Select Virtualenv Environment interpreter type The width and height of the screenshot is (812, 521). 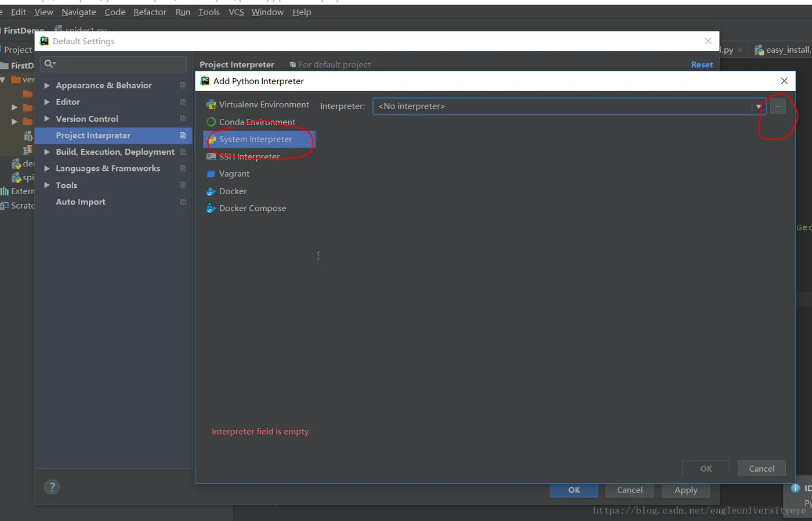(x=259, y=105)
